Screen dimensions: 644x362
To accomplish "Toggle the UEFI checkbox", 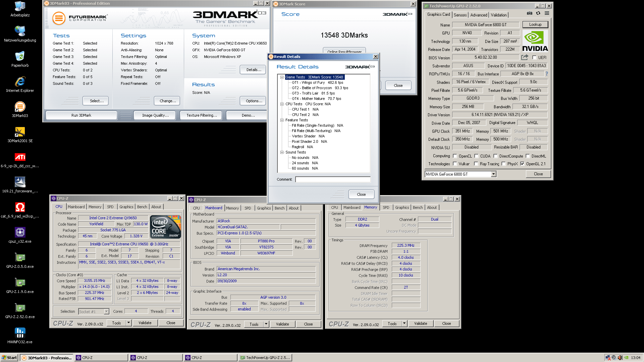I will pyautogui.click(x=534, y=57).
